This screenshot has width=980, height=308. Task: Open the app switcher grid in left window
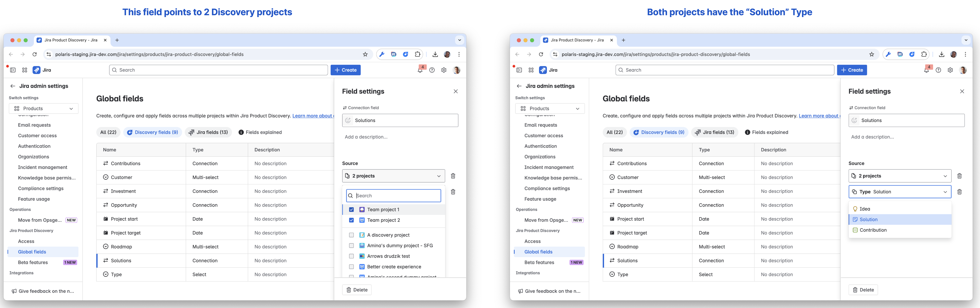point(25,70)
